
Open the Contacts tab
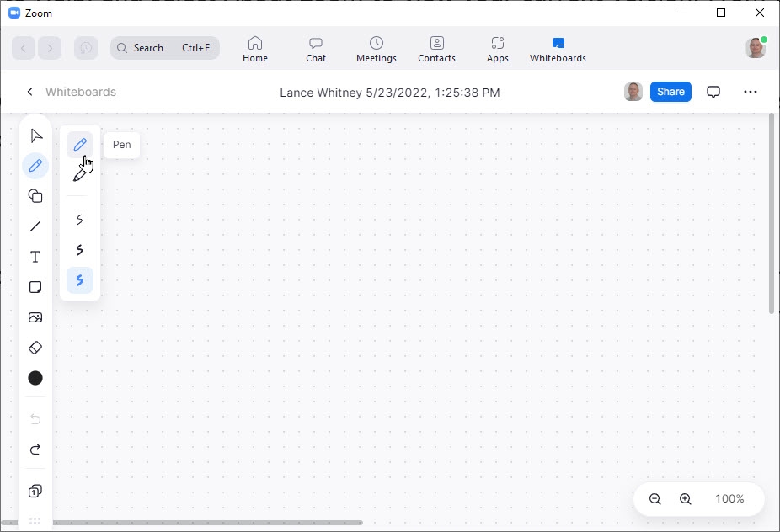(436, 49)
